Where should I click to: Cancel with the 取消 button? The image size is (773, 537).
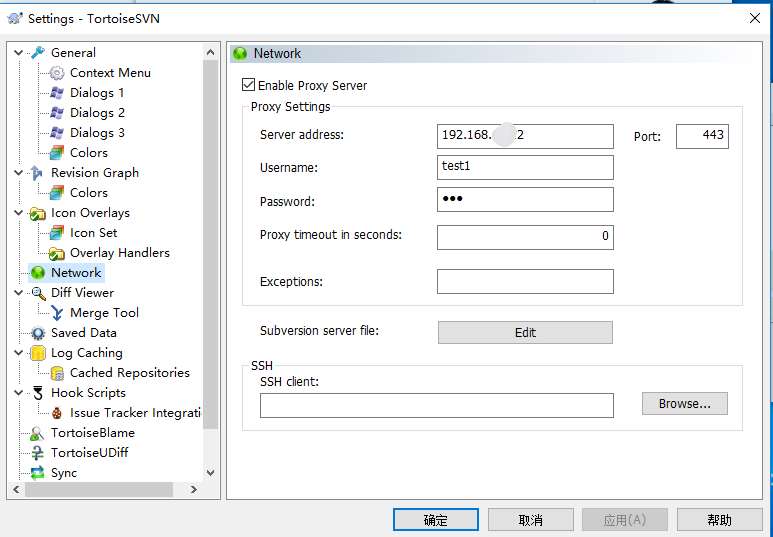[x=530, y=520]
